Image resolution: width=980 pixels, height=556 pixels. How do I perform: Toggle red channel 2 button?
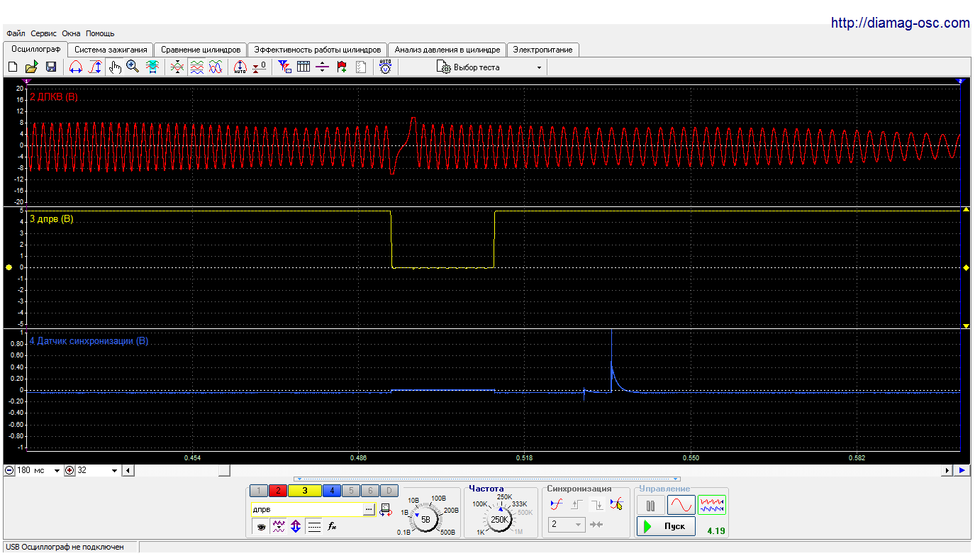coord(277,490)
